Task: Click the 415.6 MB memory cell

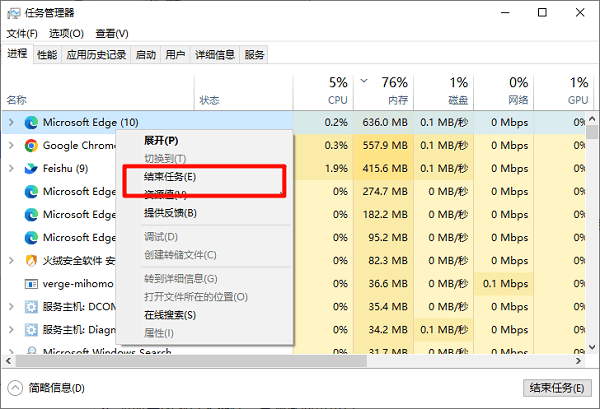Action: (383, 168)
